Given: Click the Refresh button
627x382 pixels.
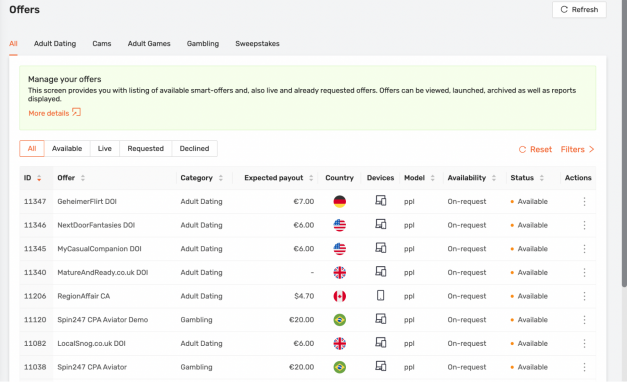Looking at the screenshot, I should tap(579, 10).
